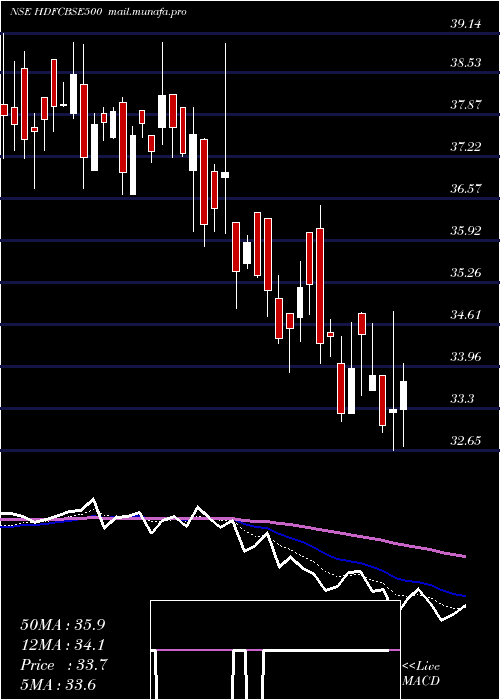Select the 33.96 price axis label
This screenshot has width=500, height=700.
[x=466, y=356]
